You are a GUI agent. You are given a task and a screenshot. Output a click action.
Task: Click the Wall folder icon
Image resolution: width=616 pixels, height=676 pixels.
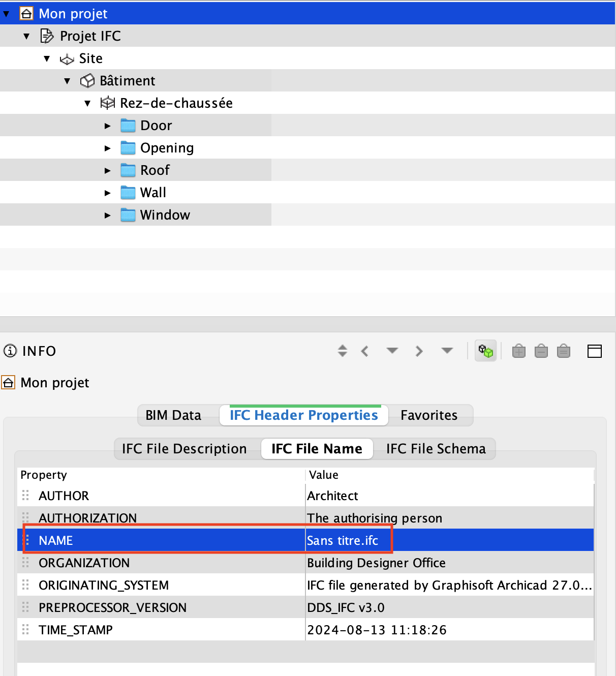(x=128, y=192)
